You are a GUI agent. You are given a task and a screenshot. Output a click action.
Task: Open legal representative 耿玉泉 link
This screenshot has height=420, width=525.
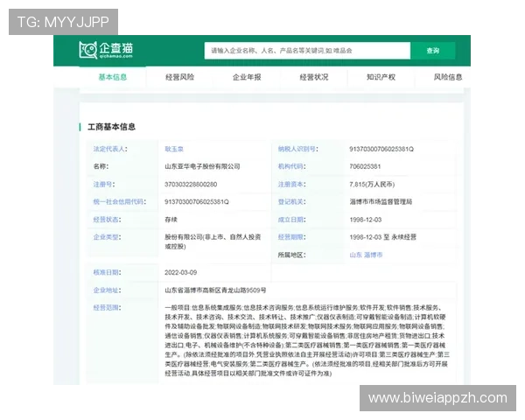pos(174,149)
